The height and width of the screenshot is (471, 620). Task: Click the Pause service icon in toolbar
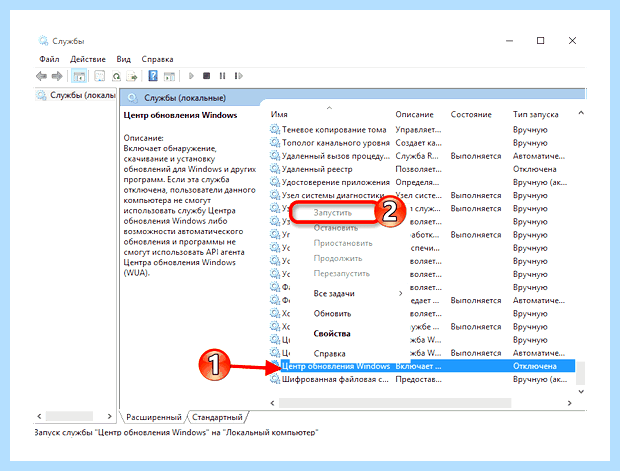223,76
